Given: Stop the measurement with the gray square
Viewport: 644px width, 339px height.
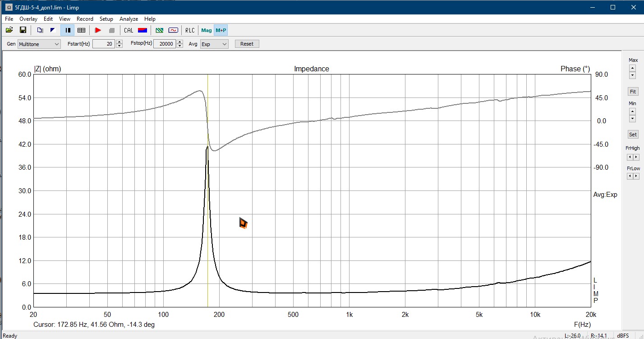Looking at the screenshot, I should pyautogui.click(x=111, y=30).
